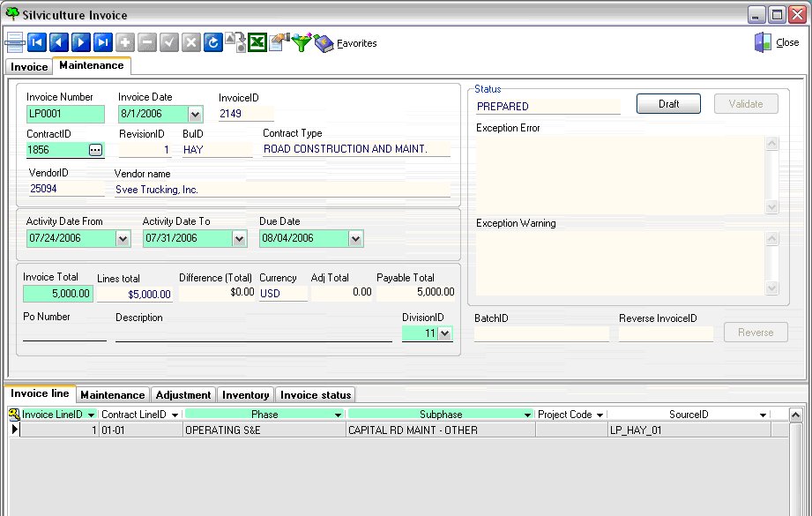Click the Invoice Total field
The width and height of the screenshot is (812, 516).
[x=57, y=294]
